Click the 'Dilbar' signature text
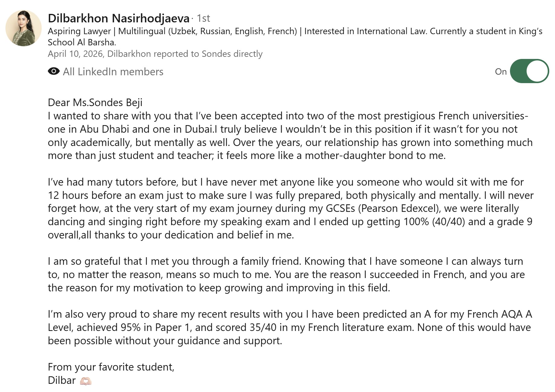The height and width of the screenshot is (392, 555). (x=62, y=380)
